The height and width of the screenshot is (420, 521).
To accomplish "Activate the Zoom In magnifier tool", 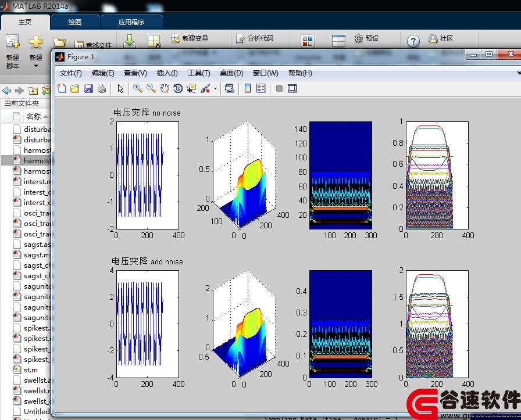I will pyautogui.click(x=138, y=88).
